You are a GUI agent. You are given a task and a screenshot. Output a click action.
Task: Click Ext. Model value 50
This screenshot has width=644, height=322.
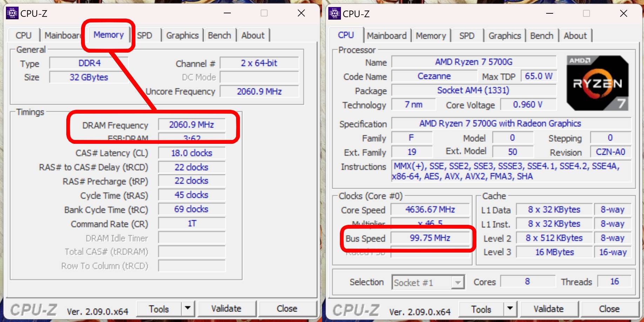click(x=513, y=152)
